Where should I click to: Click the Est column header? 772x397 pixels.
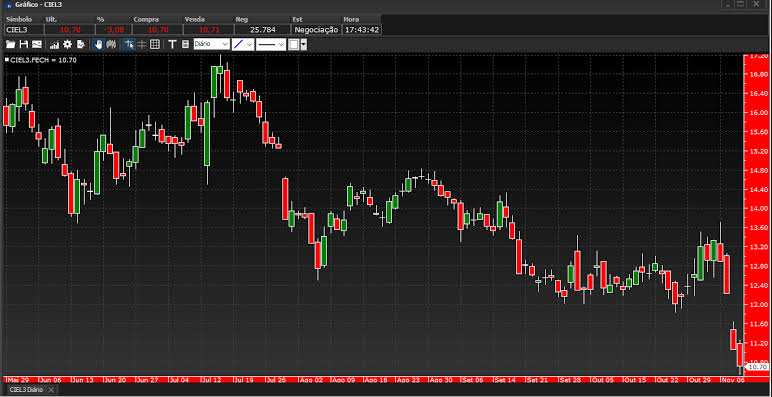point(297,19)
